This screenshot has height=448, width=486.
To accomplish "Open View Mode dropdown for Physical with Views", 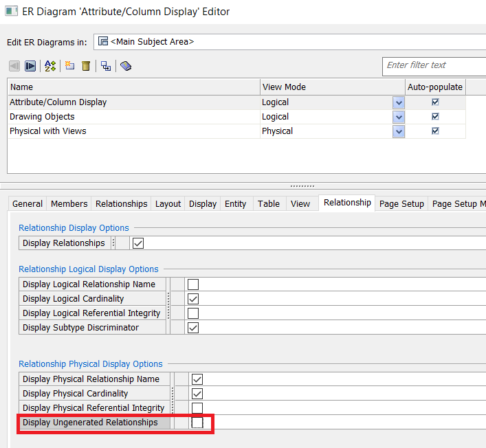I will (x=398, y=131).
